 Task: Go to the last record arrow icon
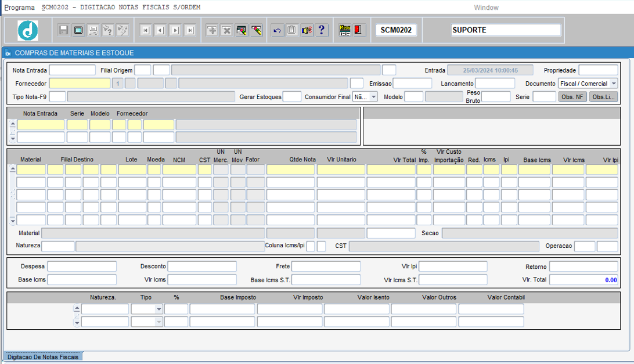pyautogui.click(x=190, y=30)
